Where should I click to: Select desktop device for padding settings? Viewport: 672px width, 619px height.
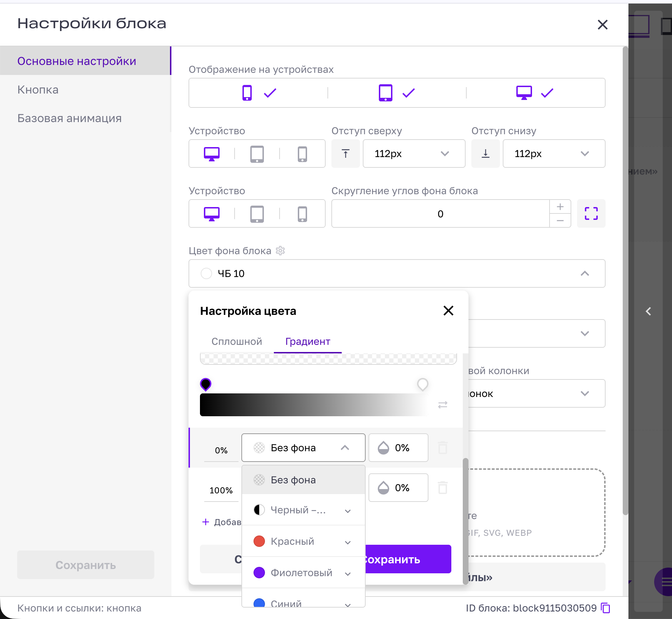point(212,154)
